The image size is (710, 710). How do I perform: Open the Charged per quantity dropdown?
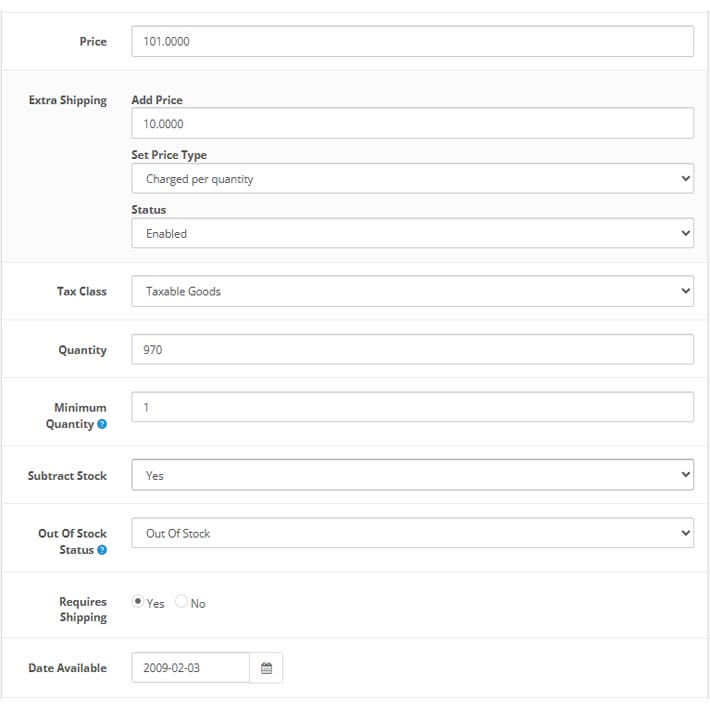(x=413, y=178)
